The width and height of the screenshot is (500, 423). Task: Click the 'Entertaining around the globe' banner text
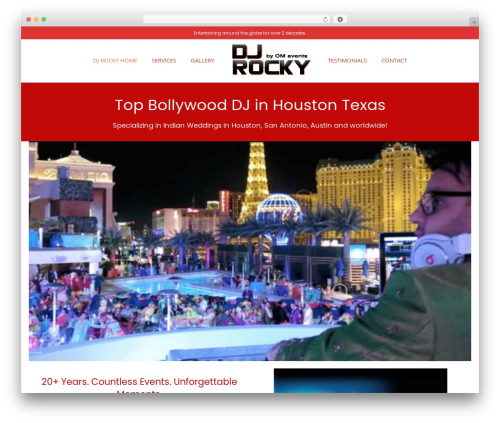point(250,33)
